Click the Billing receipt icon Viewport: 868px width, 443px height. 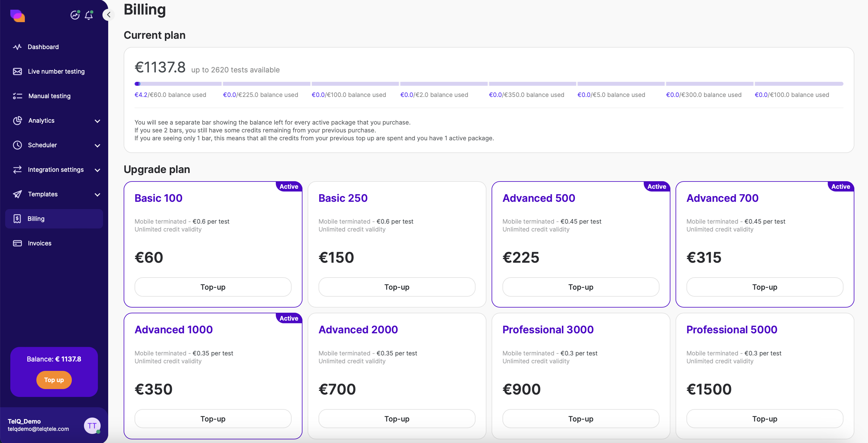coord(17,219)
